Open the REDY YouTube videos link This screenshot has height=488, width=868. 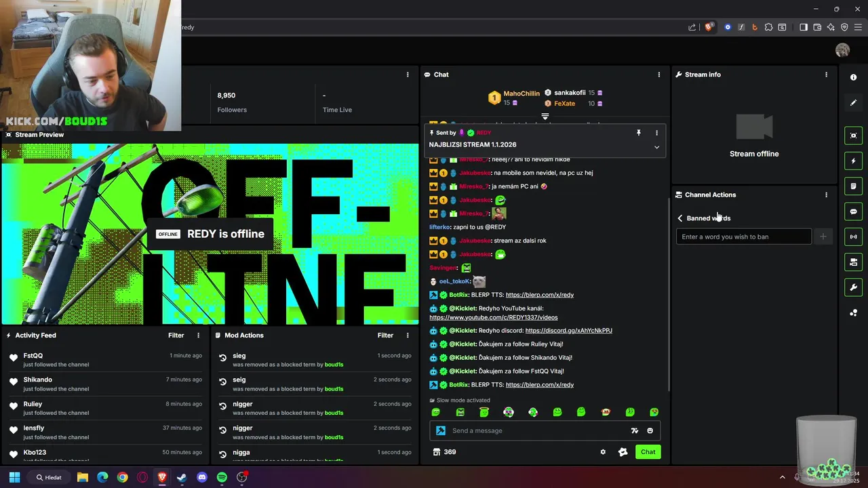[x=494, y=317]
